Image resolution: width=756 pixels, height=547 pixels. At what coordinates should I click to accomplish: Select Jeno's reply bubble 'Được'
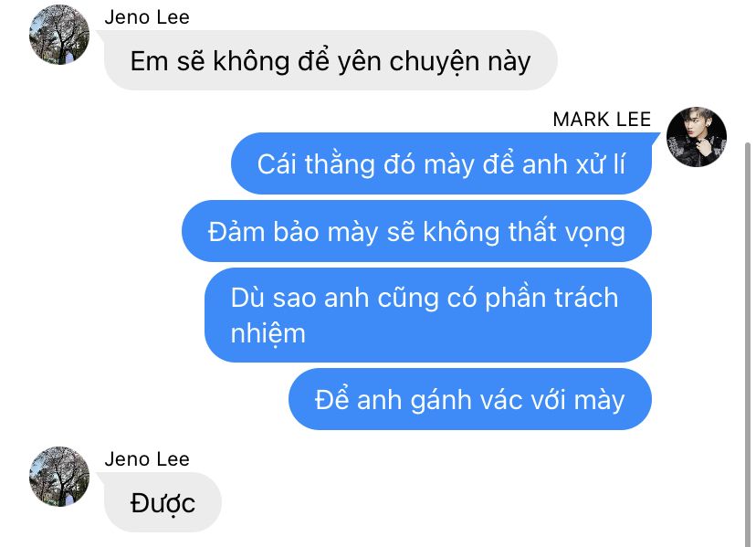pyautogui.click(x=163, y=502)
